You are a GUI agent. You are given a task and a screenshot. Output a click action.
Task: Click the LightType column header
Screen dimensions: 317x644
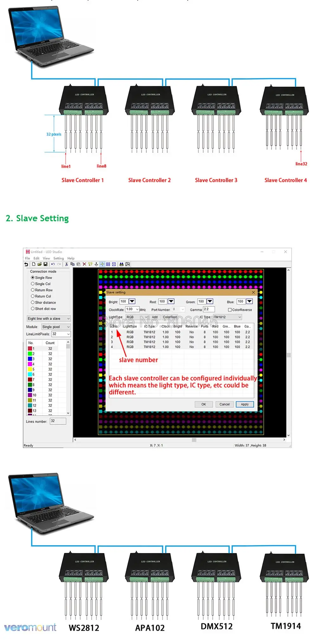130,326
